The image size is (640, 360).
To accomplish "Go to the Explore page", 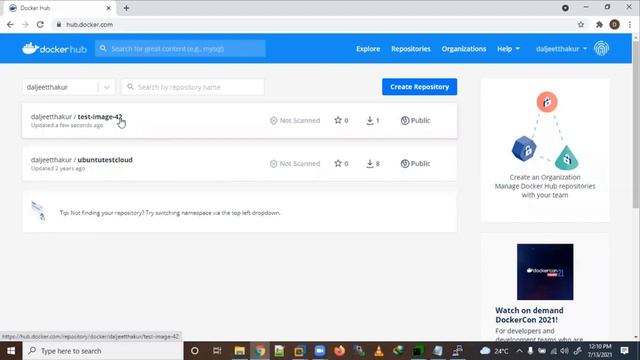I will click(x=368, y=49).
